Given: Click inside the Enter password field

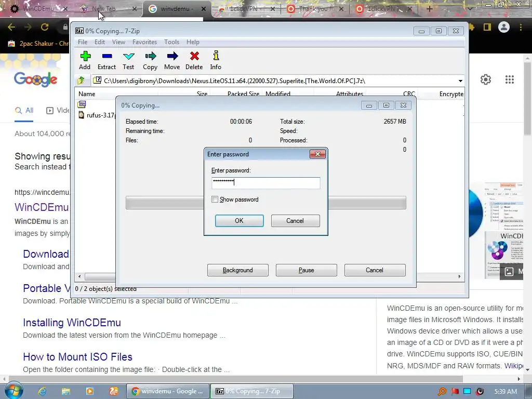Looking at the screenshot, I should click(265, 183).
